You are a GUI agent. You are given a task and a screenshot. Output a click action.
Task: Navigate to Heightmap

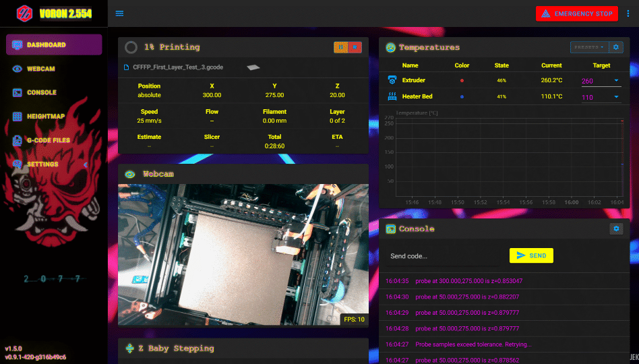pyautogui.click(x=54, y=116)
